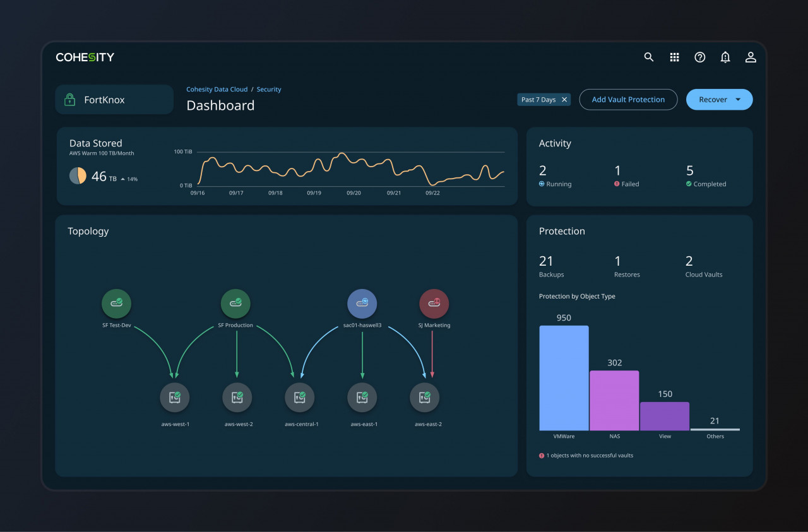Click the 1 Failed activity count
The image size is (808, 532).
coord(617,170)
